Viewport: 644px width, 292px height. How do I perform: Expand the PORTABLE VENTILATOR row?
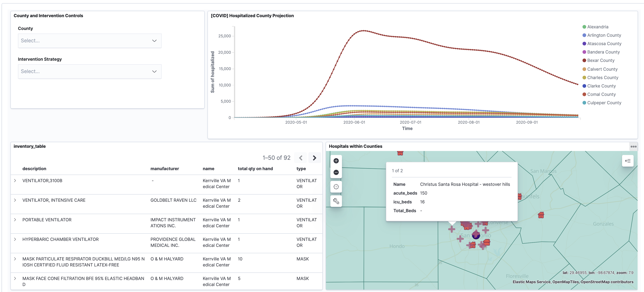[15, 220]
